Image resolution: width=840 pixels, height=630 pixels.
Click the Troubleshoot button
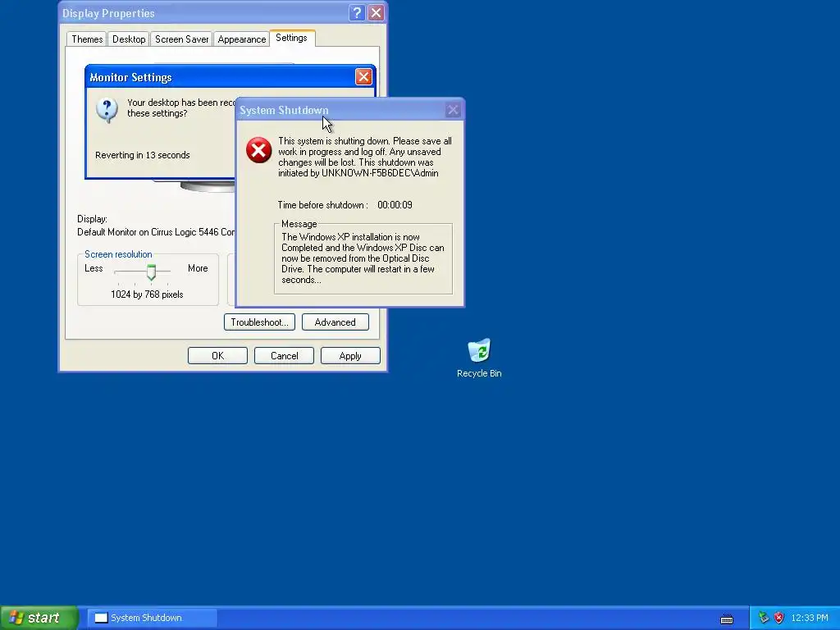(259, 322)
